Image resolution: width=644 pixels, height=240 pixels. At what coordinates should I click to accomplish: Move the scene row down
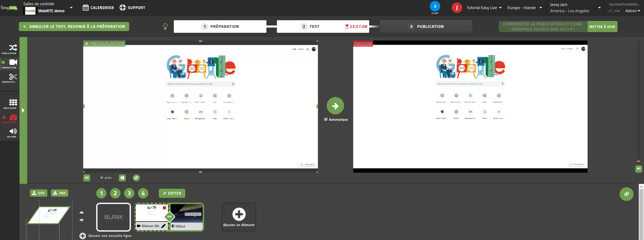(x=82, y=220)
